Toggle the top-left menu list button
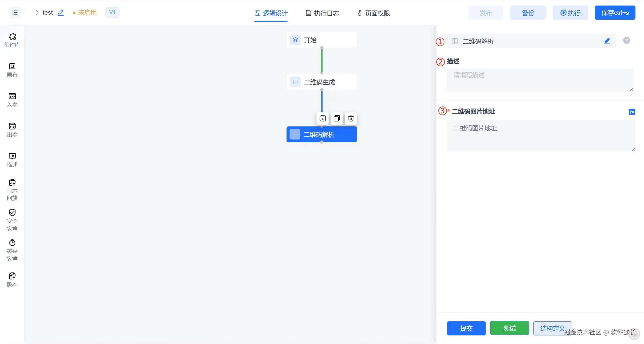The image size is (644, 344). 15,13
